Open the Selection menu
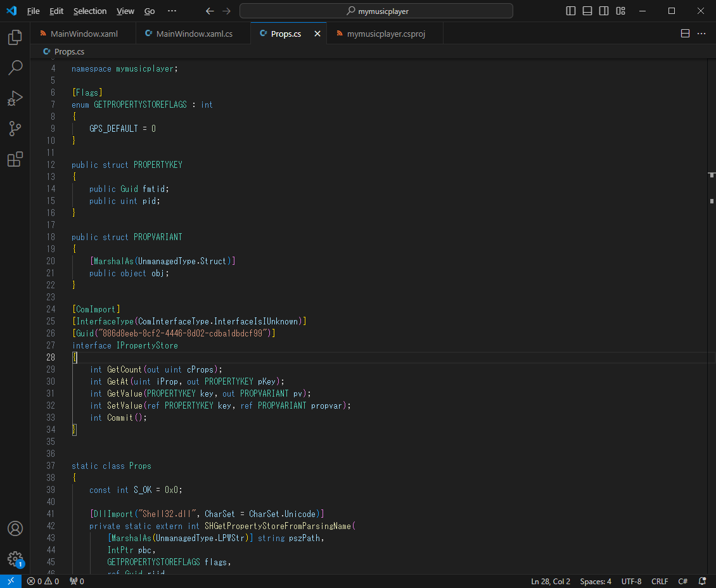The image size is (716, 588). pos(90,11)
